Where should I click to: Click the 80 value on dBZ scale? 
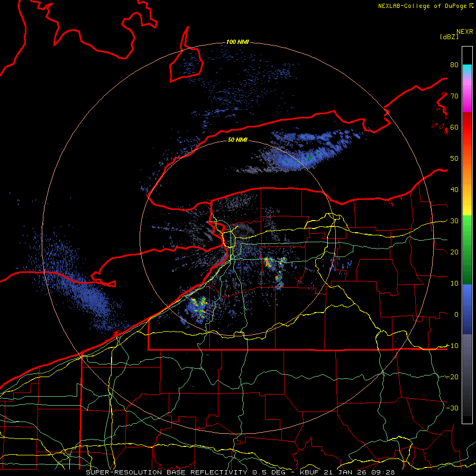pos(454,65)
